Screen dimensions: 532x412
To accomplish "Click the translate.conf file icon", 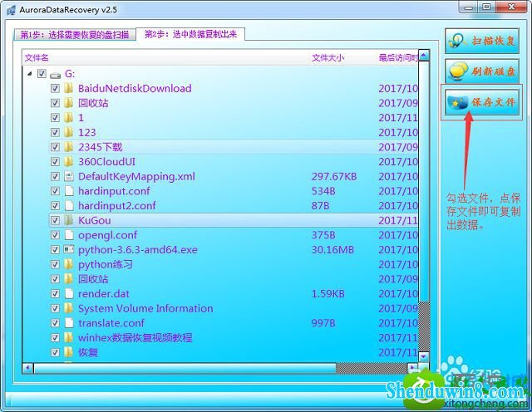I will click(x=69, y=323).
